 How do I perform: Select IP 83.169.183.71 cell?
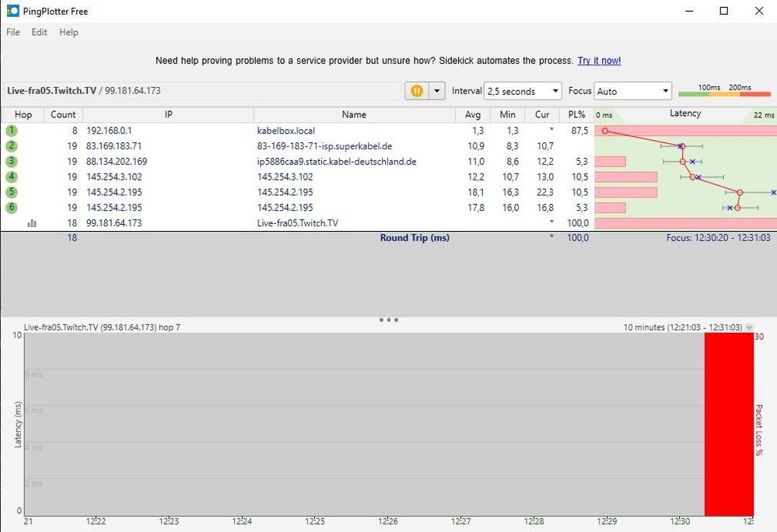coord(114,146)
